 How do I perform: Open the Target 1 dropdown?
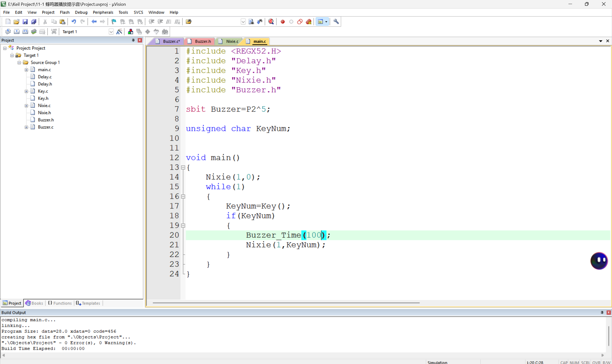(111, 32)
